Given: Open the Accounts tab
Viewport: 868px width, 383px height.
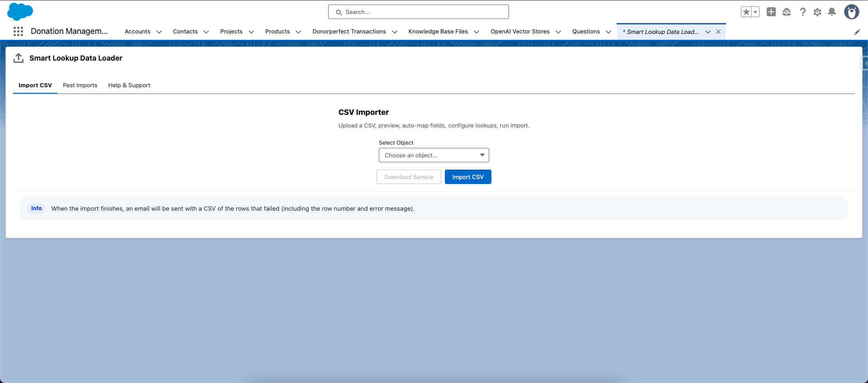Looking at the screenshot, I should pos(137,32).
